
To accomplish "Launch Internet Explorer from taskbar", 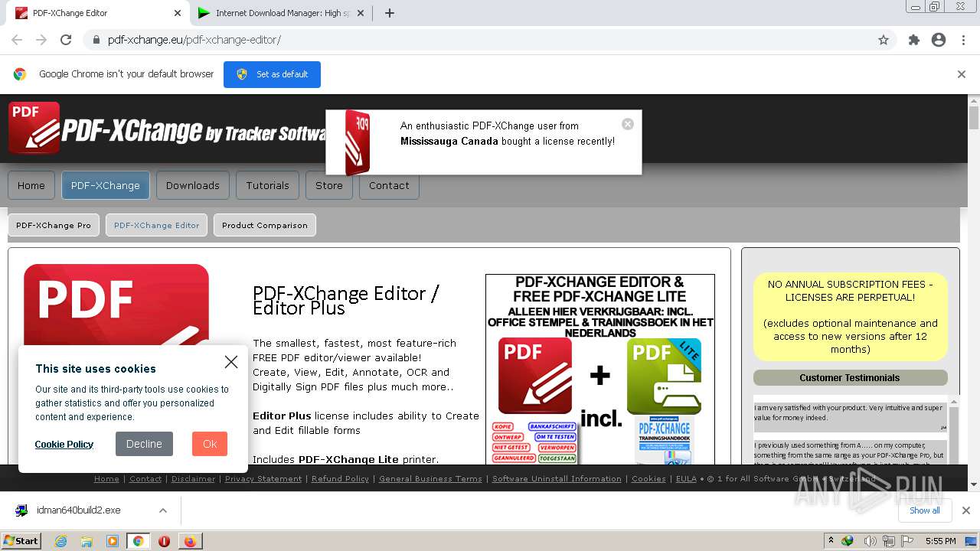I will pos(60,541).
